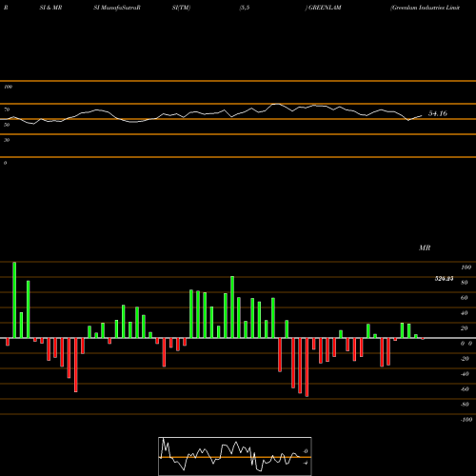
Task: Click the Greenlam Industries Limit header text
Action: coord(426,8)
